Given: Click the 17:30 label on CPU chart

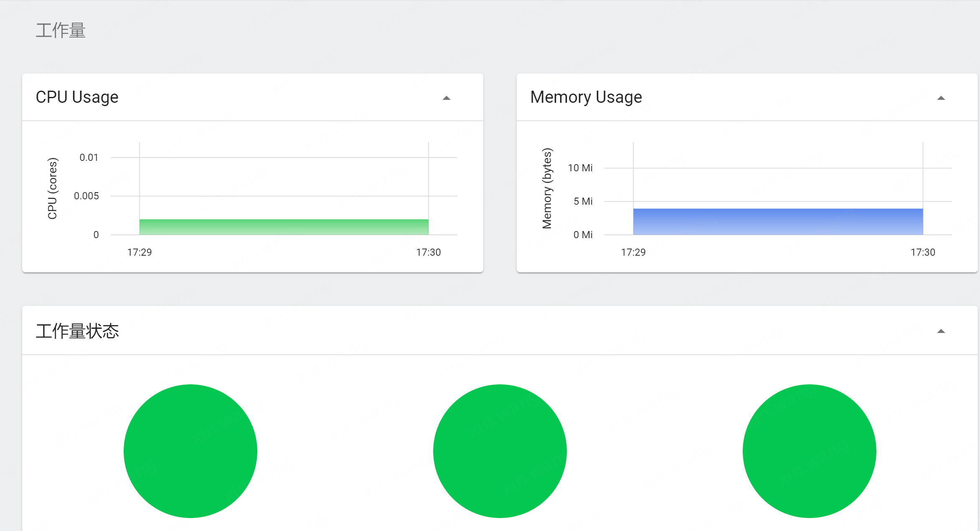Looking at the screenshot, I should coord(429,252).
